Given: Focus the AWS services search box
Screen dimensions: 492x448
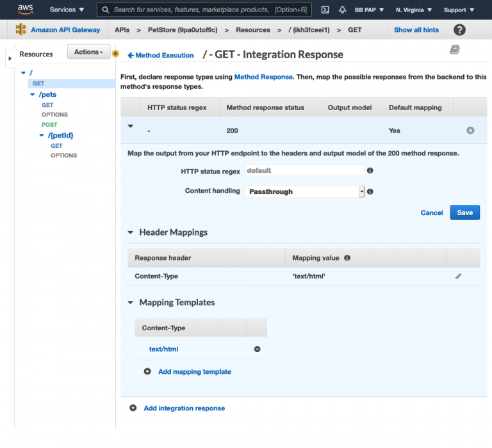Looking at the screenshot, I should coord(204,10).
